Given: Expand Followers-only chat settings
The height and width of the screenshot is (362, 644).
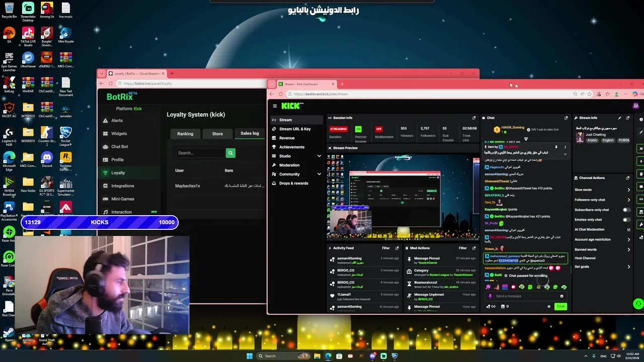Looking at the screenshot, I should pyautogui.click(x=628, y=200).
